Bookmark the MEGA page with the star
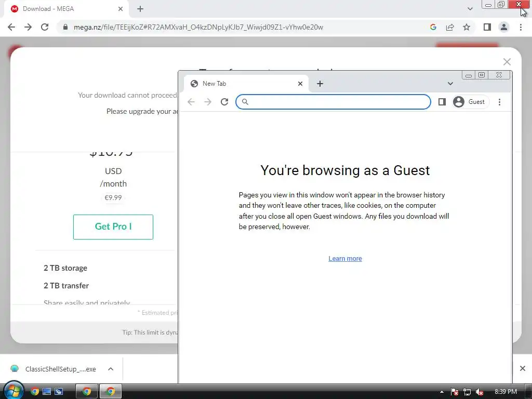The image size is (532, 399). [467, 27]
